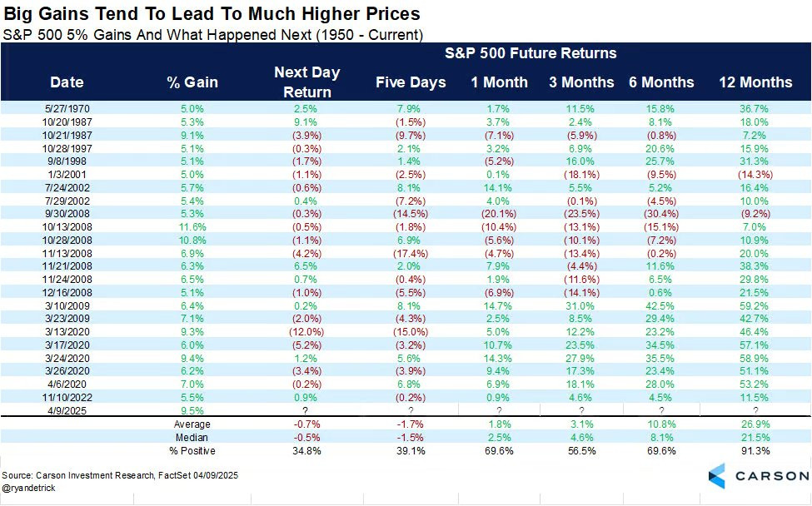Click the 11.6% gain value
Screen dimensions: 812x506
[192, 227]
